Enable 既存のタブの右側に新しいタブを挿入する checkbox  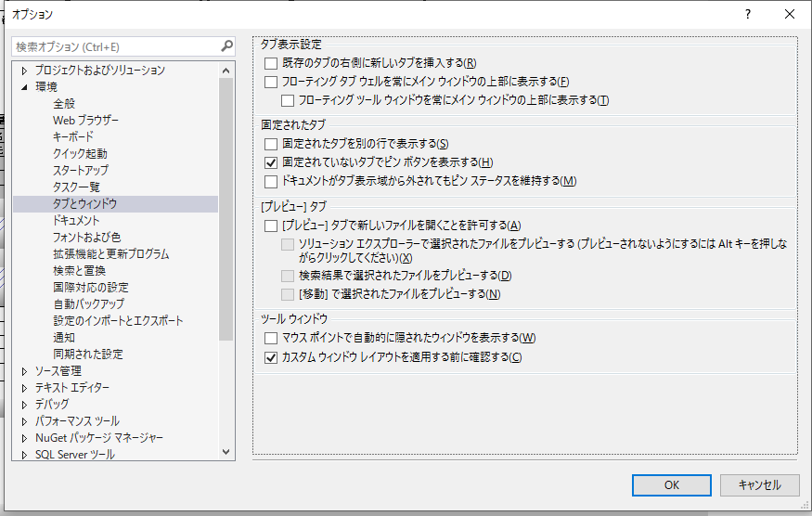(271, 63)
